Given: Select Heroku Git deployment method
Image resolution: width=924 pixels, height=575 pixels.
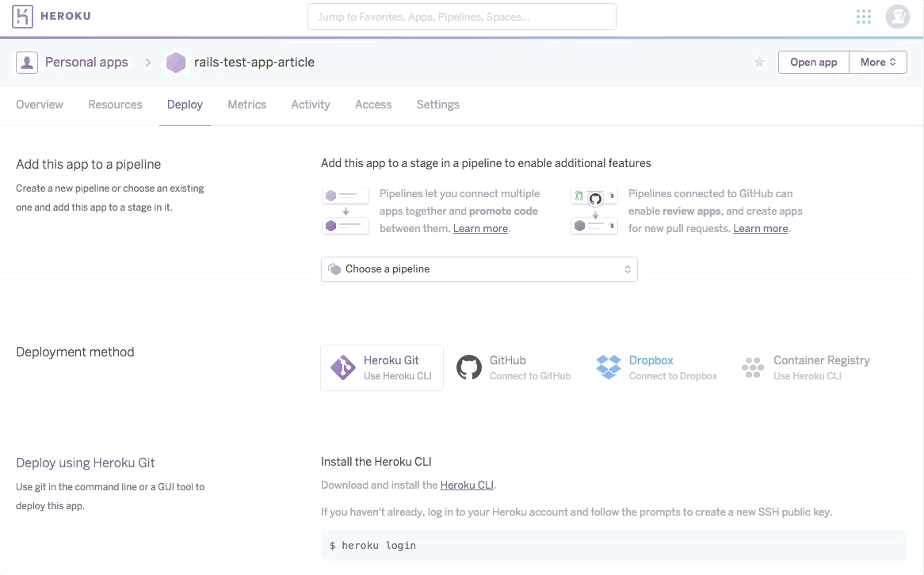Looking at the screenshot, I should pos(382,367).
